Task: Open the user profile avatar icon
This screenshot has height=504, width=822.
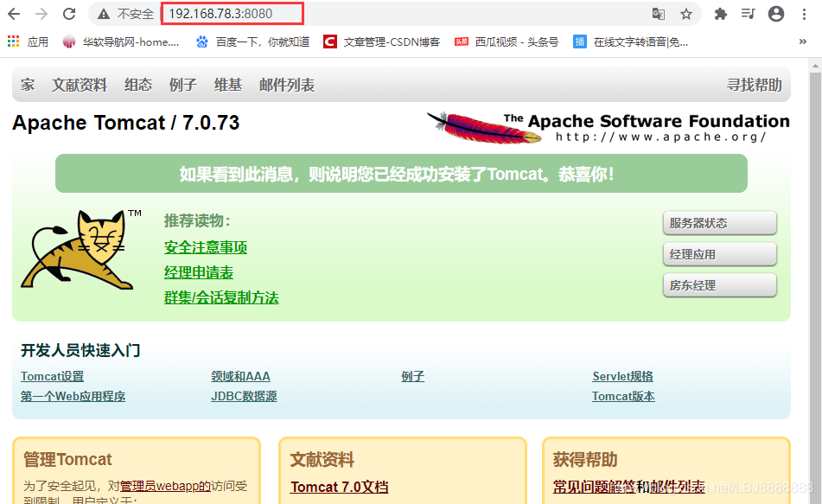Action: [x=776, y=14]
